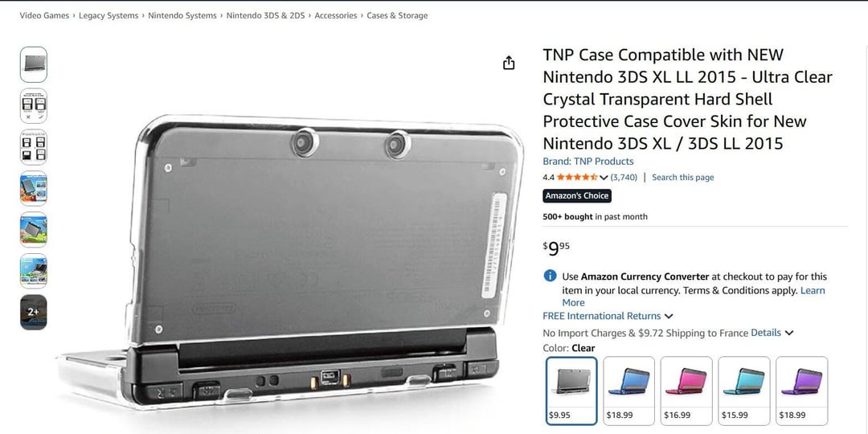Click the blue info icon near Currency Converter
This screenshot has width=868, height=434.
tap(550, 276)
